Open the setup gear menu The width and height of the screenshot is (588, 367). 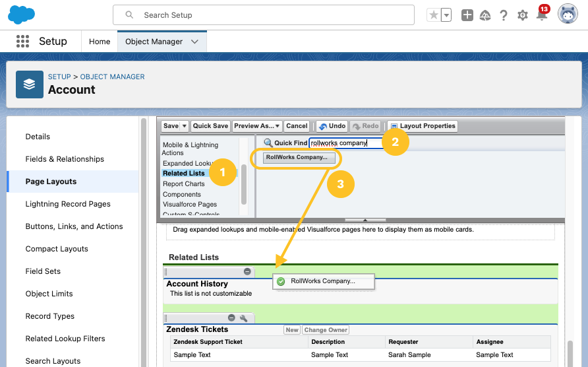click(x=523, y=15)
